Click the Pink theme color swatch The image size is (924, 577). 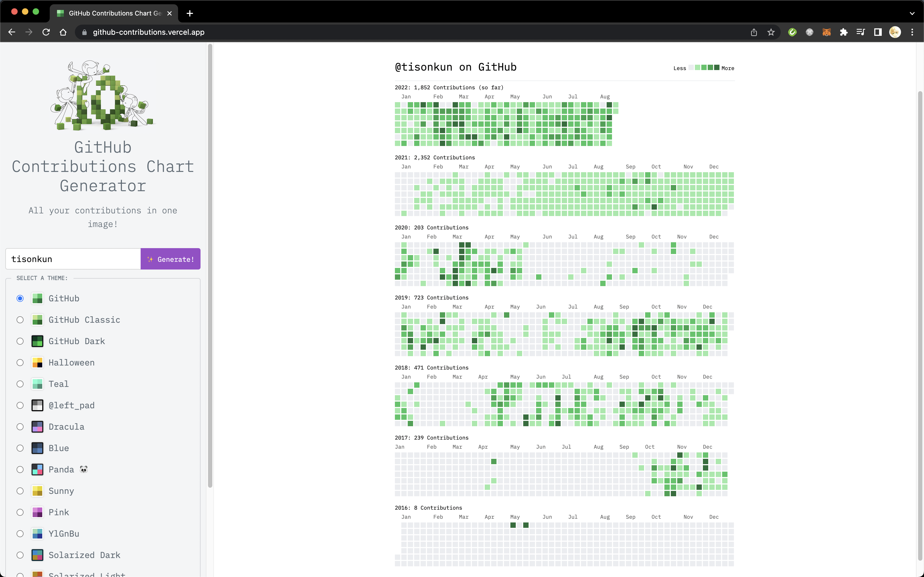[37, 512]
